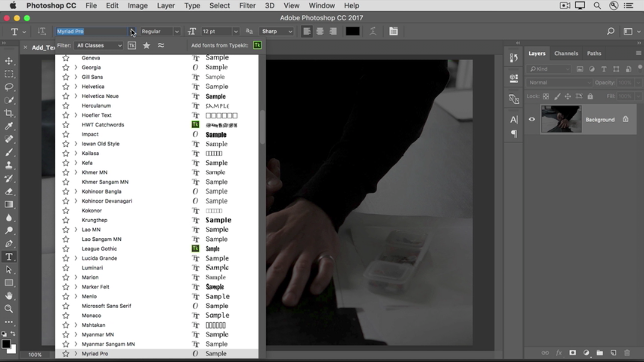Click the center text alignment icon
644x362 pixels.
click(319, 31)
